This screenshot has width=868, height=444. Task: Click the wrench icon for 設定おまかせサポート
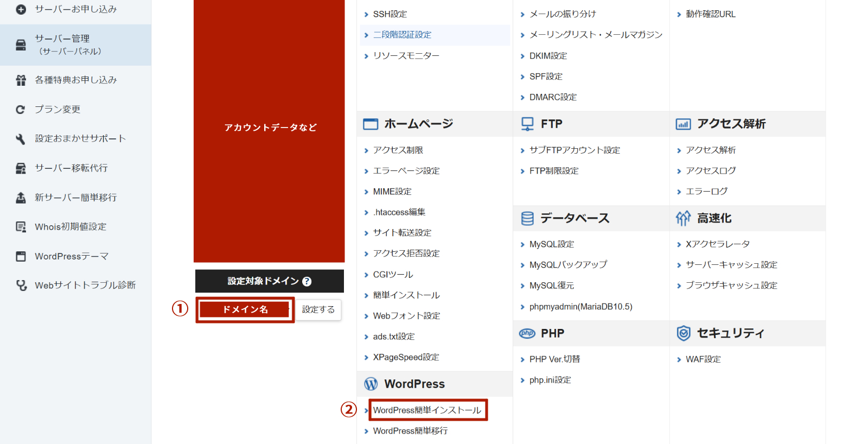[21, 139]
